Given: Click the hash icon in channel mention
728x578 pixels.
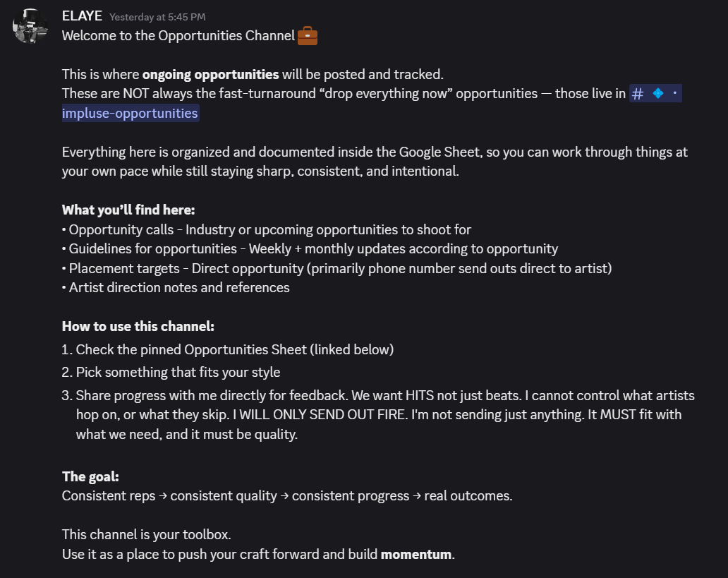Looking at the screenshot, I should point(638,94).
